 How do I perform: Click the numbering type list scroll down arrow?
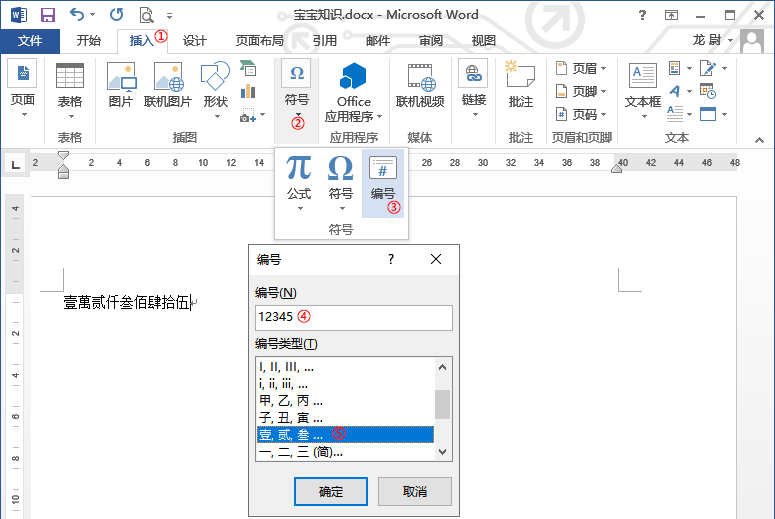pyautogui.click(x=442, y=451)
